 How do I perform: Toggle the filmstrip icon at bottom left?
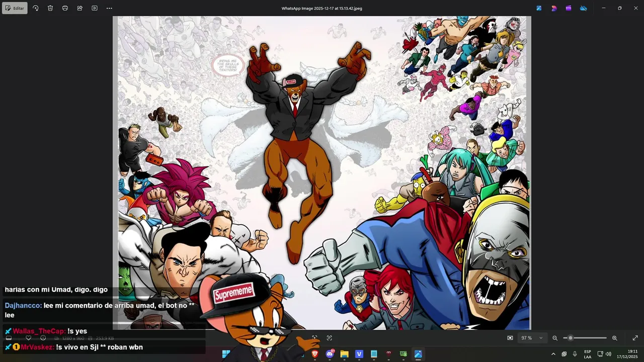9,338
